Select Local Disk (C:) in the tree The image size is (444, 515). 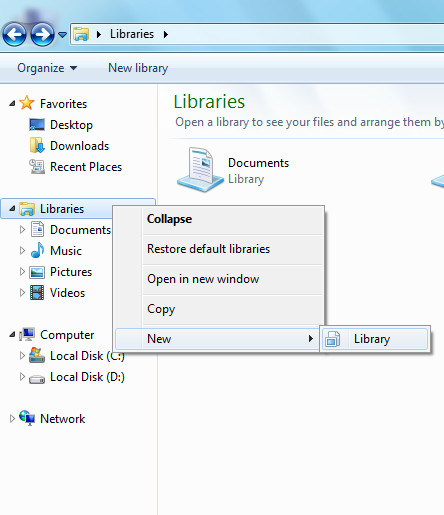tap(87, 356)
